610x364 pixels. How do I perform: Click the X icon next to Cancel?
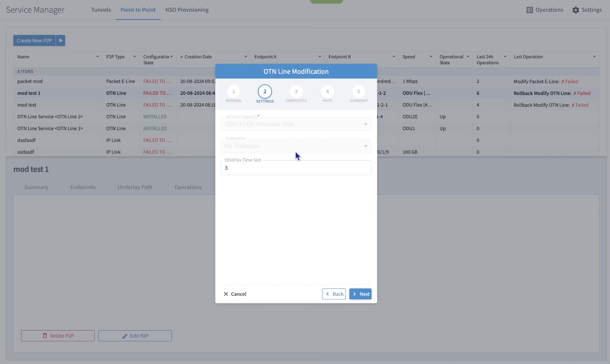coord(226,294)
